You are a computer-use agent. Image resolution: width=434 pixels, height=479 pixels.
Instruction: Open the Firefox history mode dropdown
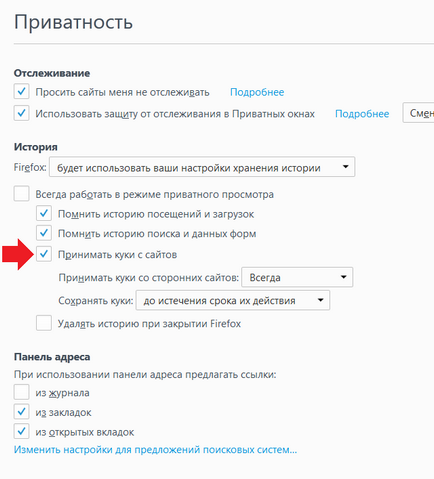tap(202, 167)
